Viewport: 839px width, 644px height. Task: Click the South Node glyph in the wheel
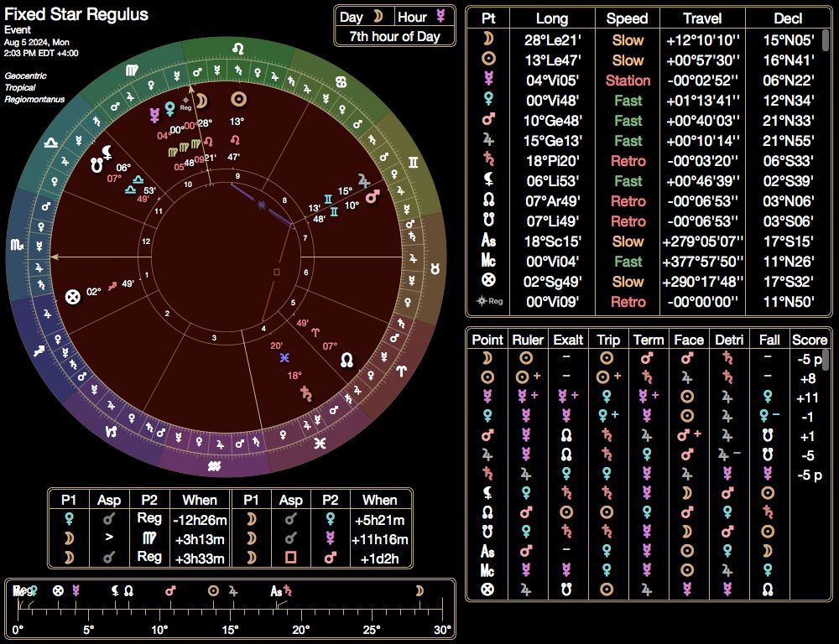(96, 165)
